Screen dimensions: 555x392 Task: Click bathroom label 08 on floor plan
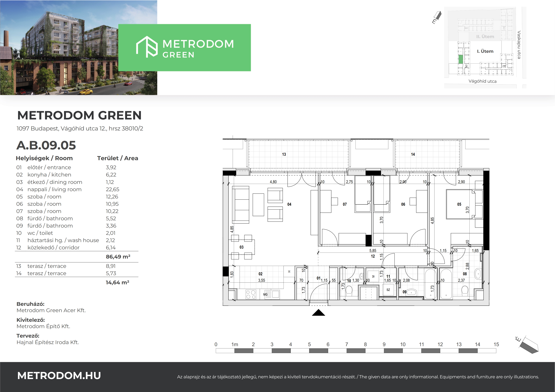pos(465,274)
